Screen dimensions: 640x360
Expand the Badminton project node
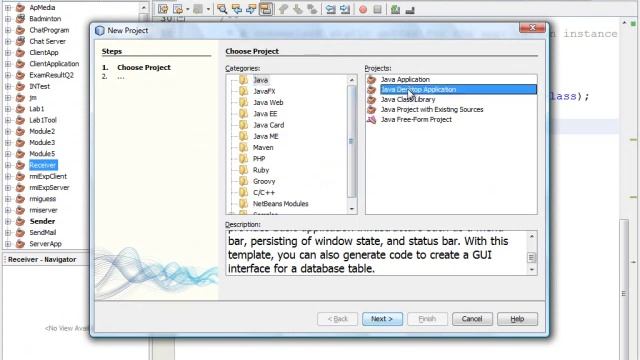[8, 19]
